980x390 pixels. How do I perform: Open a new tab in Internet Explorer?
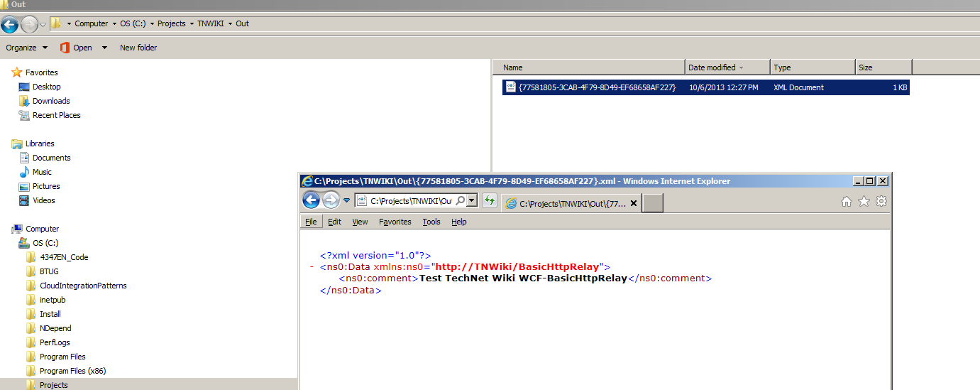[x=653, y=203]
